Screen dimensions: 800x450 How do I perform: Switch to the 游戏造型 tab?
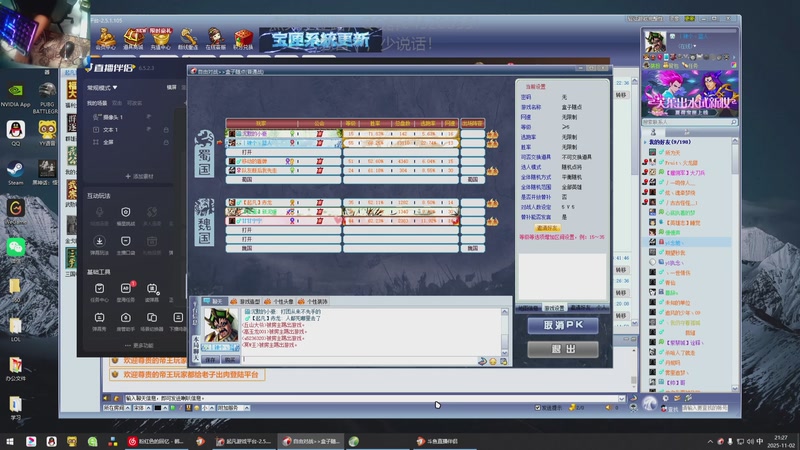246,302
